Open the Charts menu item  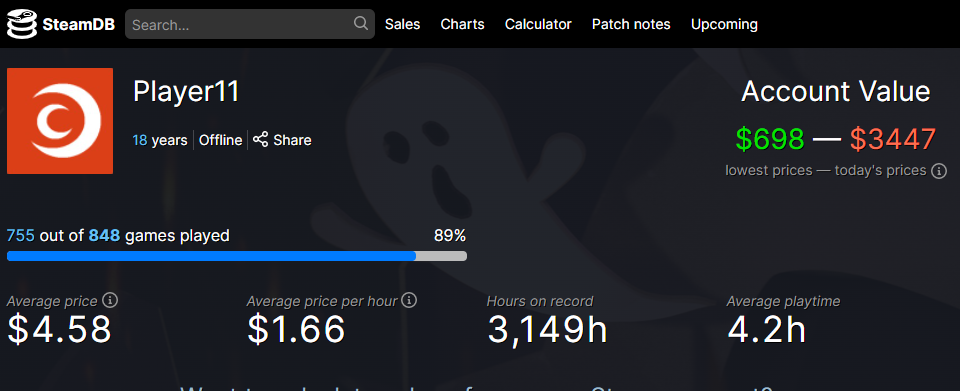coord(462,24)
